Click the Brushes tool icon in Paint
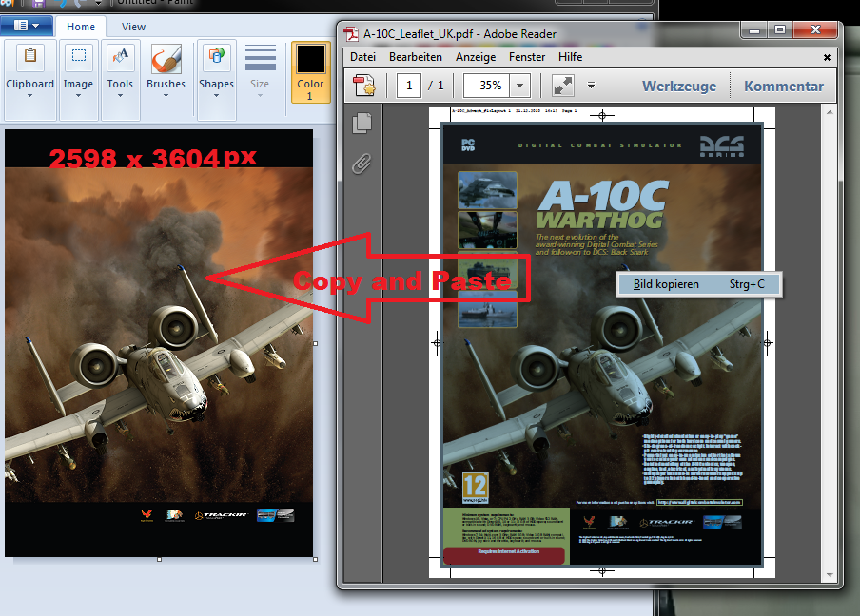 point(166,59)
